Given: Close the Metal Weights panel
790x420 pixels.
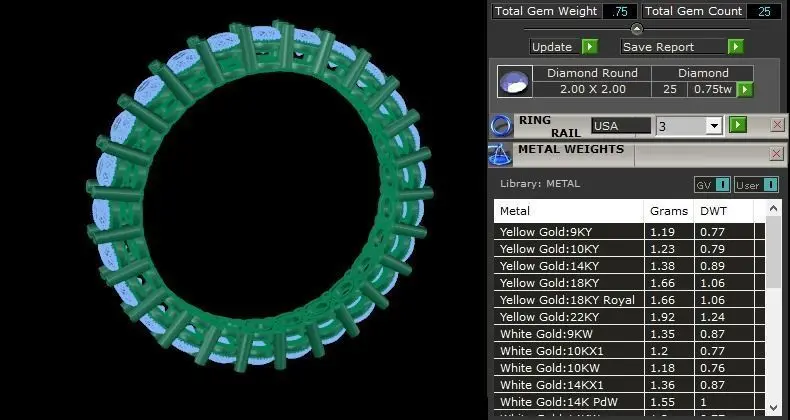Looking at the screenshot, I should (x=777, y=154).
